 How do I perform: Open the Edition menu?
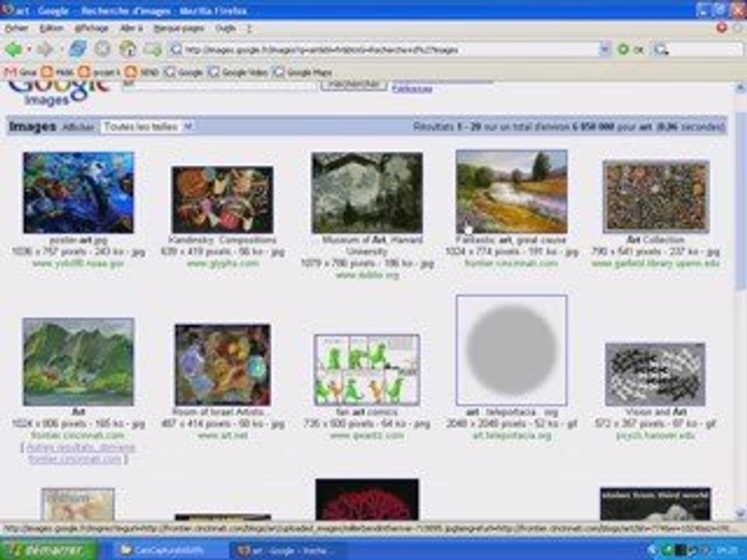[x=51, y=29]
